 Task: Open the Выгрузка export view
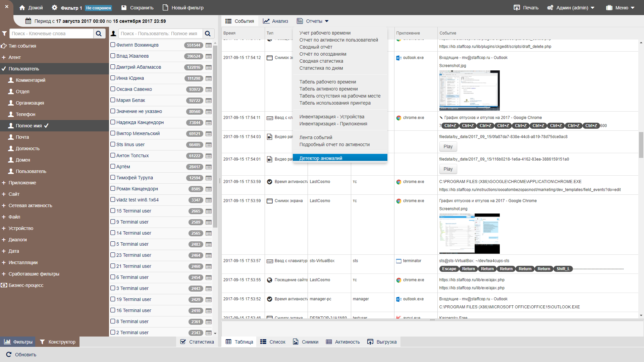[x=382, y=342]
